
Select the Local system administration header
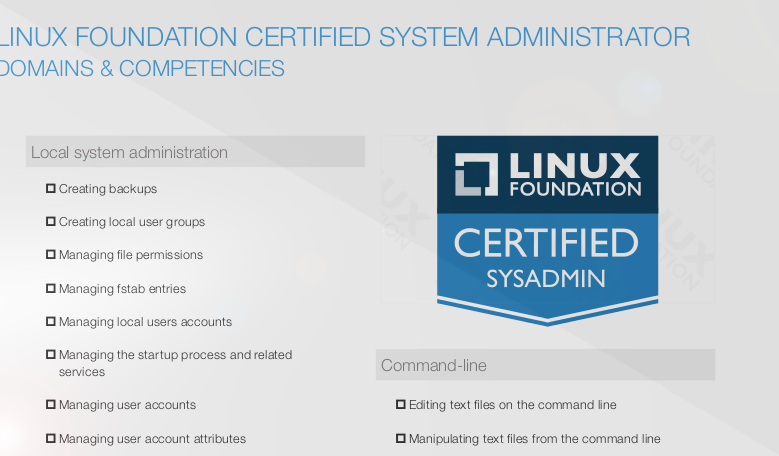click(x=195, y=152)
